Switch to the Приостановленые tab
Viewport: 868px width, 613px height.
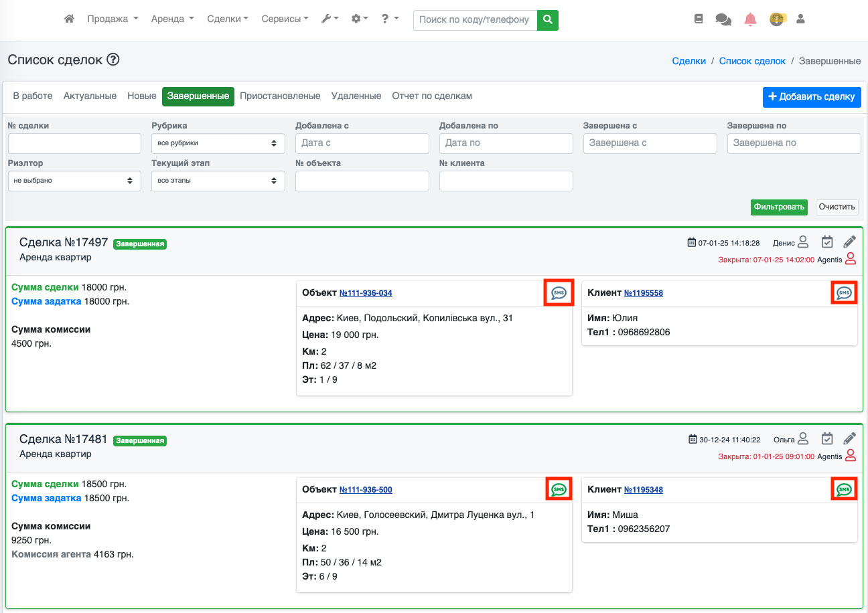280,96
